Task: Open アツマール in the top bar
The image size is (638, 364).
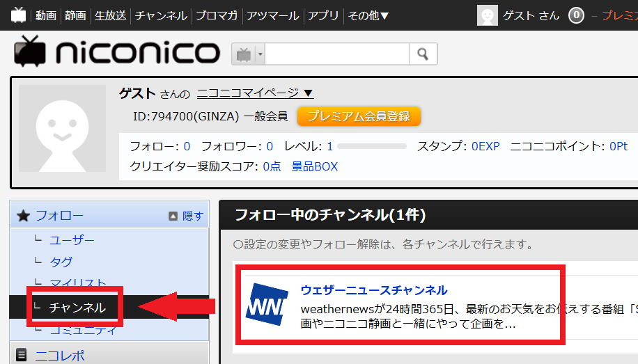Action: [x=272, y=15]
